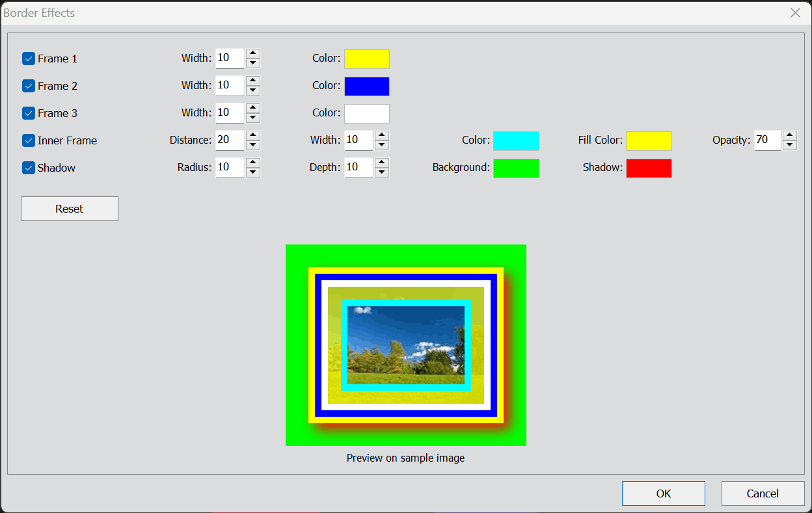This screenshot has height=513, width=812.
Task: Decrease Frame 1 width with down arrow
Action: 253,63
